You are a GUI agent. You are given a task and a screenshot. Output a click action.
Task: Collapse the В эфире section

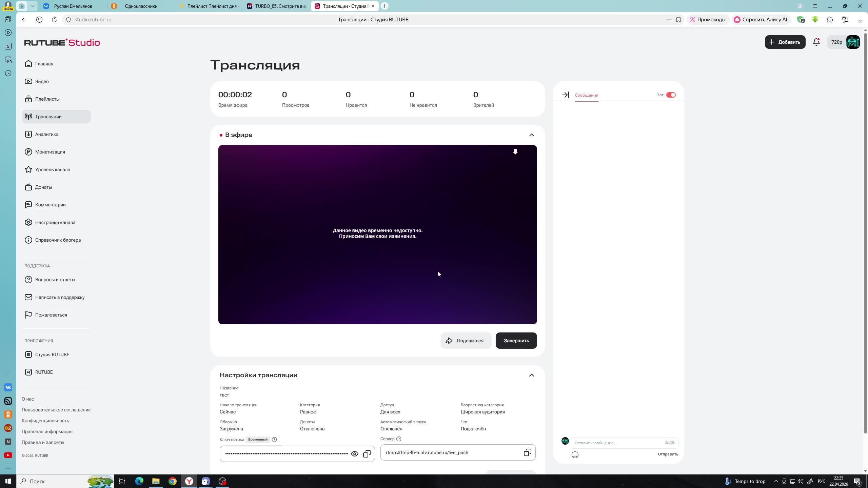click(x=531, y=135)
